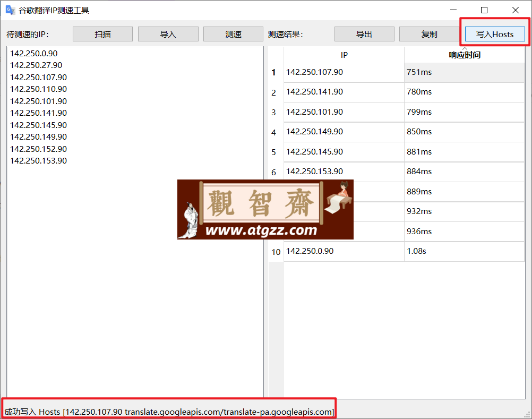
Task: Click the Google Translate app icon in title bar
Action: click(x=10, y=10)
